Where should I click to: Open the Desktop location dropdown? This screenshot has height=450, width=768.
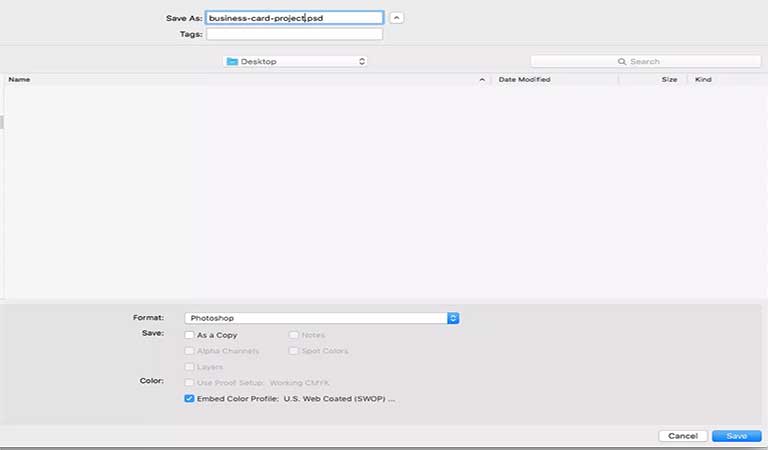(x=296, y=61)
